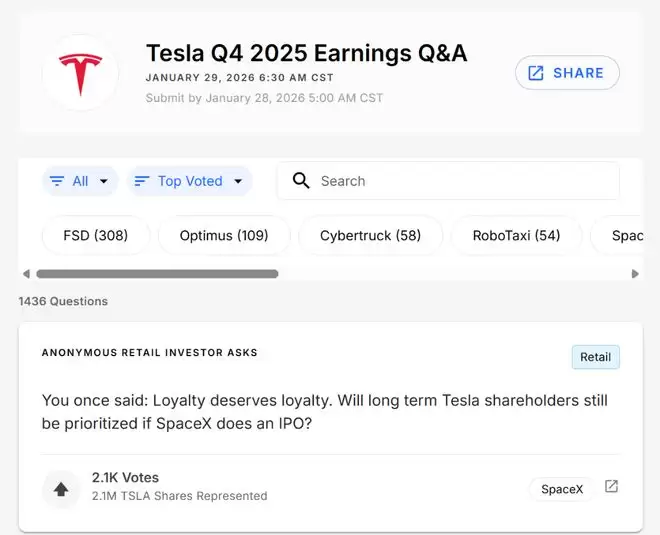Expand the All filter dropdown arrow

pyautogui.click(x=104, y=181)
